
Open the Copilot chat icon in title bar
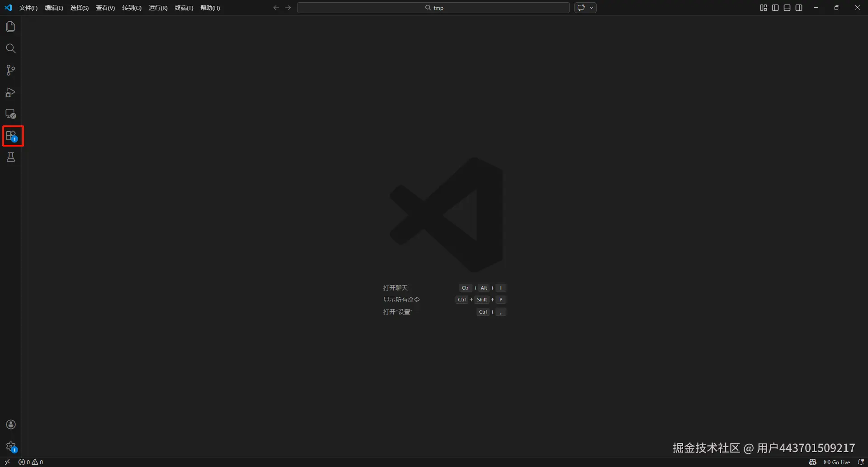coord(581,8)
